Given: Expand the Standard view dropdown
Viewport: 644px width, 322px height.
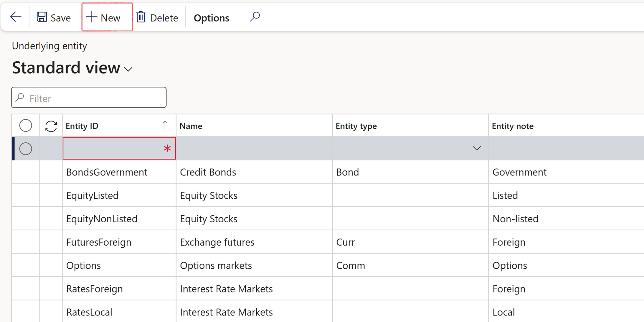Looking at the screenshot, I should click(x=128, y=70).
